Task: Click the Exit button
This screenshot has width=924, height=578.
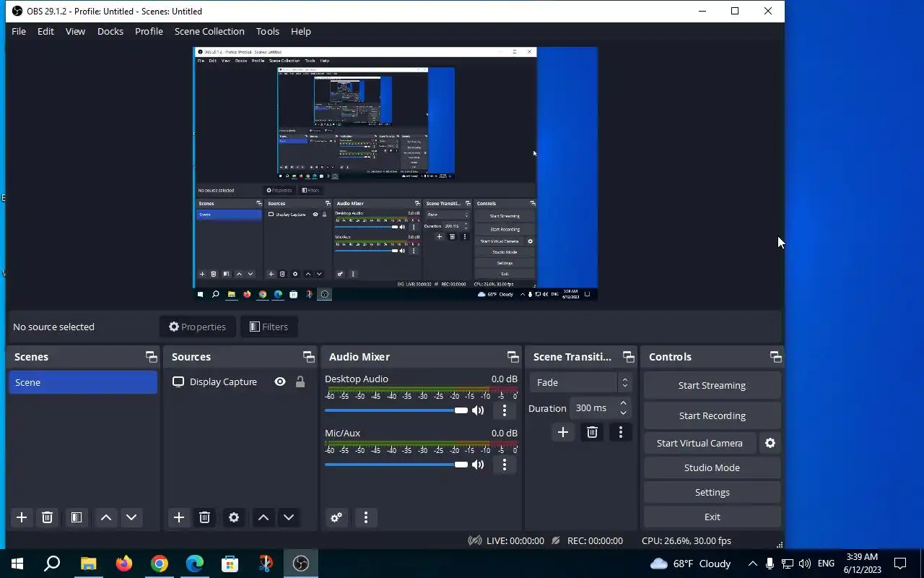Action: (712, 517)
